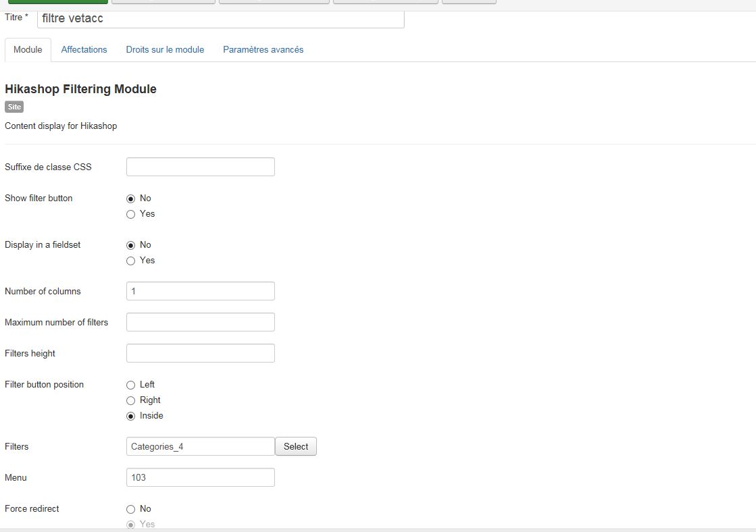Viewport: 756px width, 532px height.
Task: Set Force redirect to Yes
Action: 130,525
